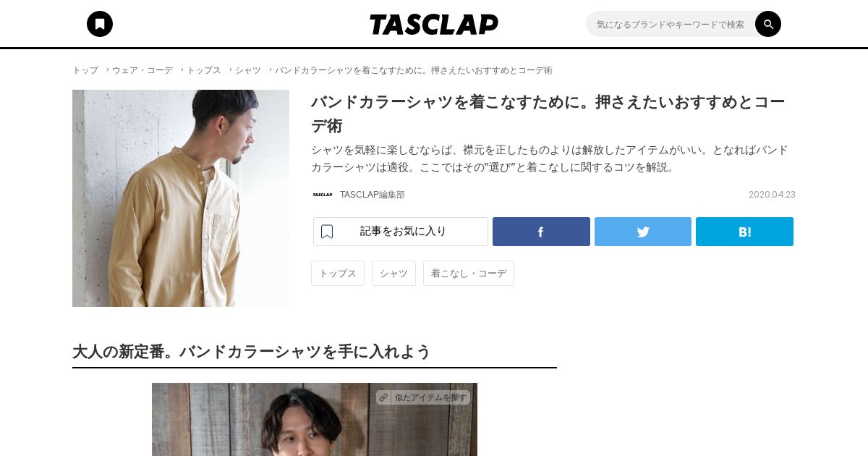Open the bookmarks icon in the header
The height and width of the screenshot is (456, 868).
(100, 24)
